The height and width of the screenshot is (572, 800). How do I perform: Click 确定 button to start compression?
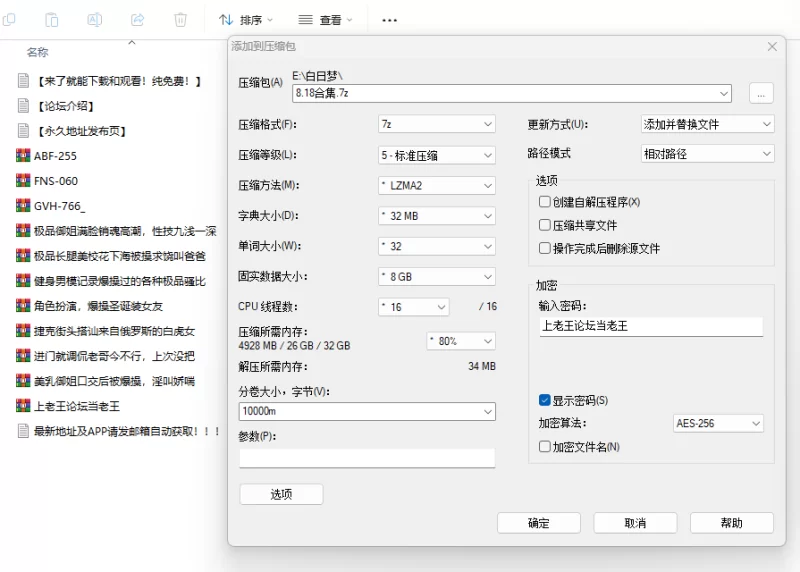(x=539, y=523)
